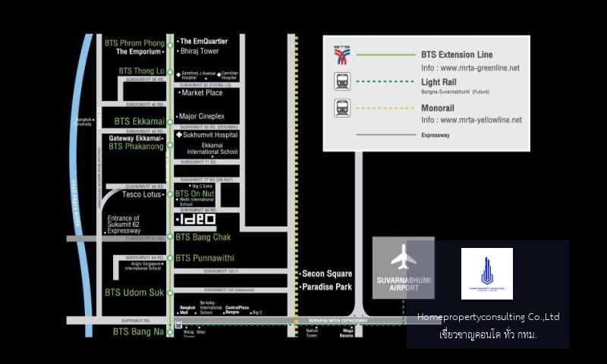Click the BTS On Nut station circle marker

pyautogui.click(x=169, y=194)
